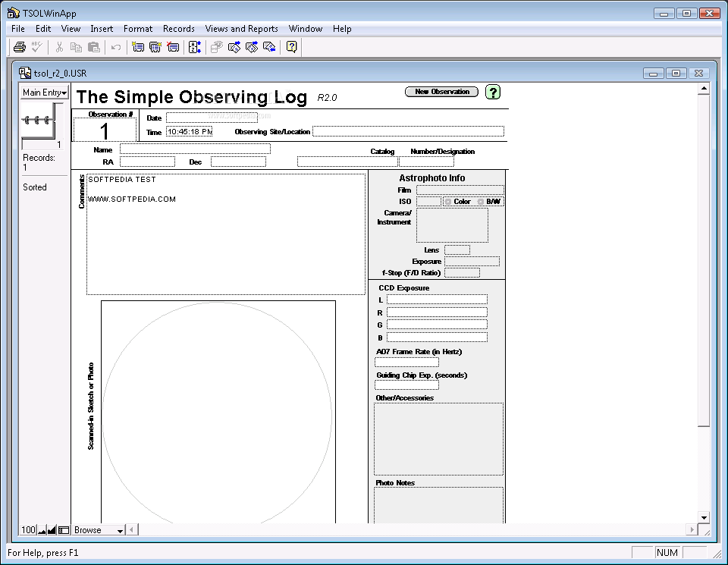Screen dimensions: 728x565
Task: Click the Paste clipboard icon
Action: point(94,47)
